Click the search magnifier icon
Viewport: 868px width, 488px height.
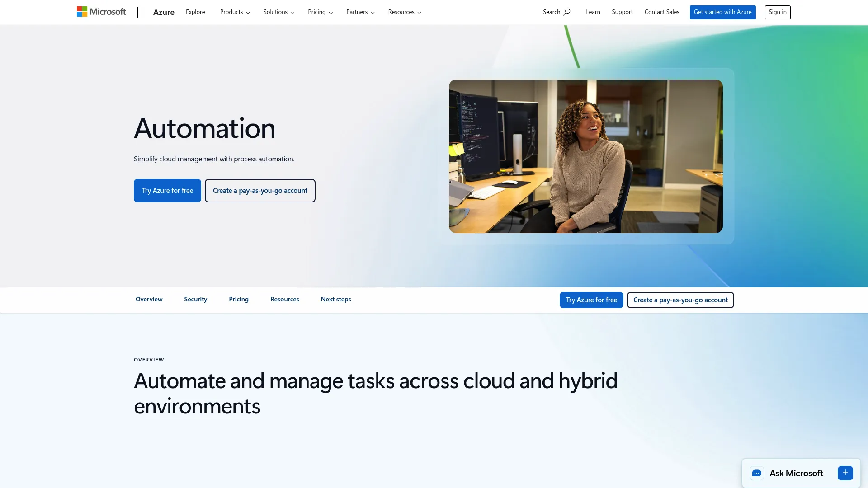point(567,12)
